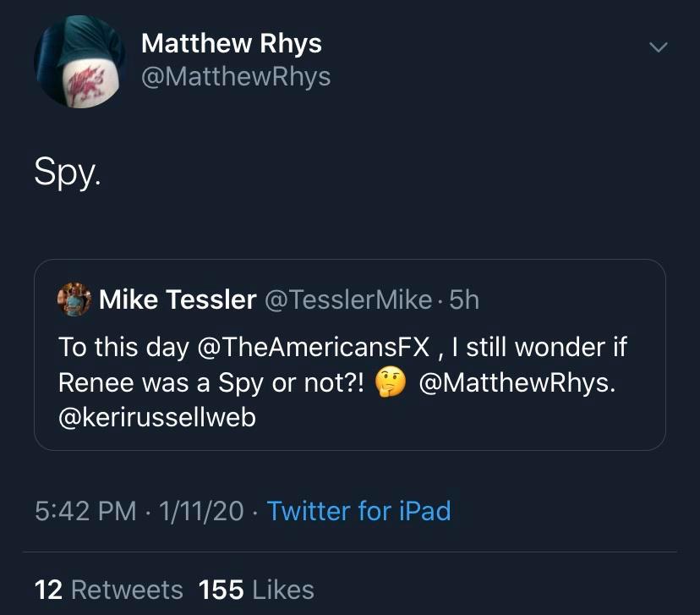The image size is (700, 615).
Task: Select the Mike Tessler display name
Action: click(x=176, y=299)
